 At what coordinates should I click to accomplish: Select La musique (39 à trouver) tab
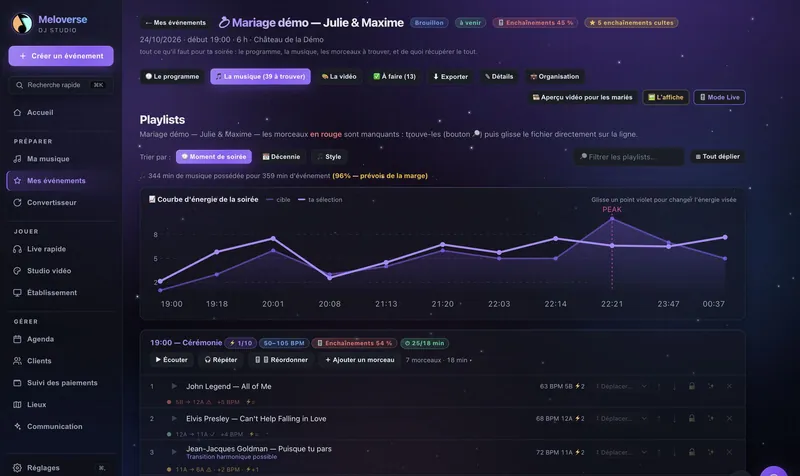pyautogui.click(x=260, y=77)
